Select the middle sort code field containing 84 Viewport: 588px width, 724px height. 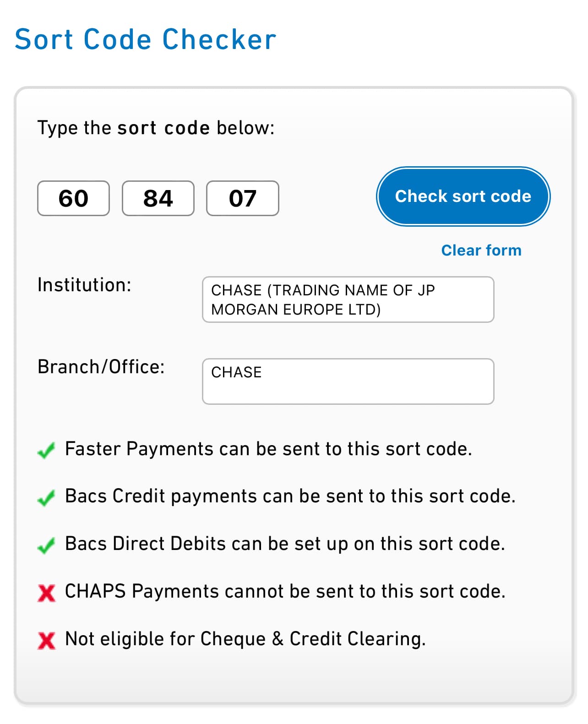point(158,198)
